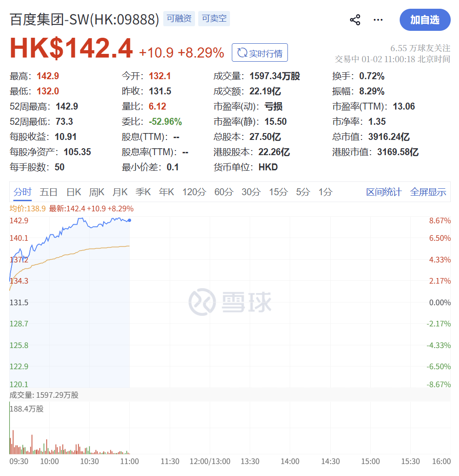Click the 今开 132.1 value
This screenshot has width=459, height=476.
[160, 76]
